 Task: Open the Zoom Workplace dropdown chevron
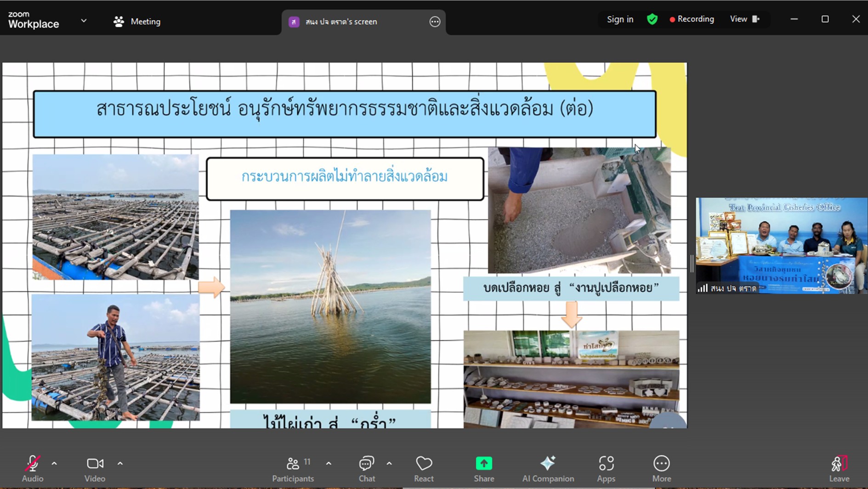tap(84, 21)
